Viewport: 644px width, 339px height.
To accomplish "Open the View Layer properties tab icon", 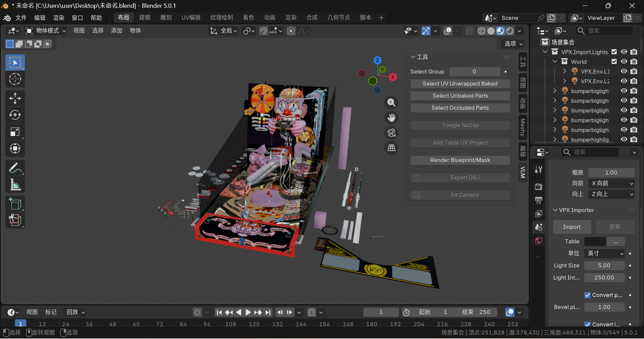I will tap(538, 214).
